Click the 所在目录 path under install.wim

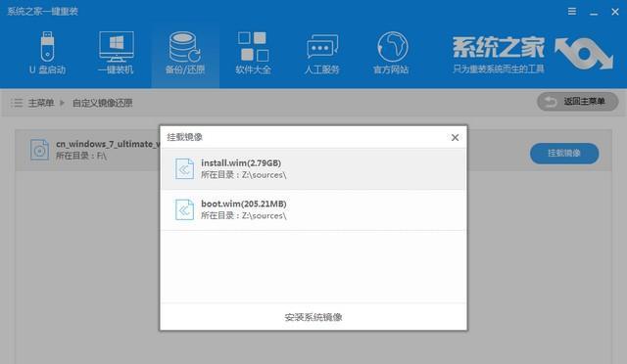[x=244, y=175]
